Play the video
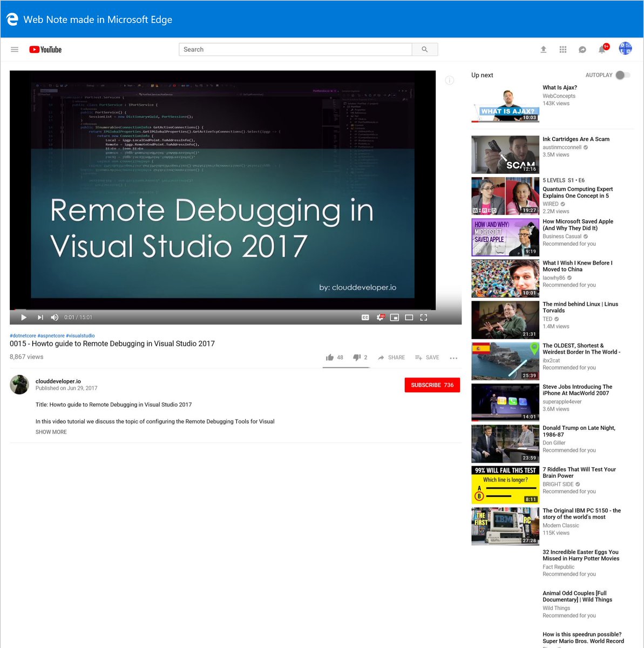 coord(24,318)
